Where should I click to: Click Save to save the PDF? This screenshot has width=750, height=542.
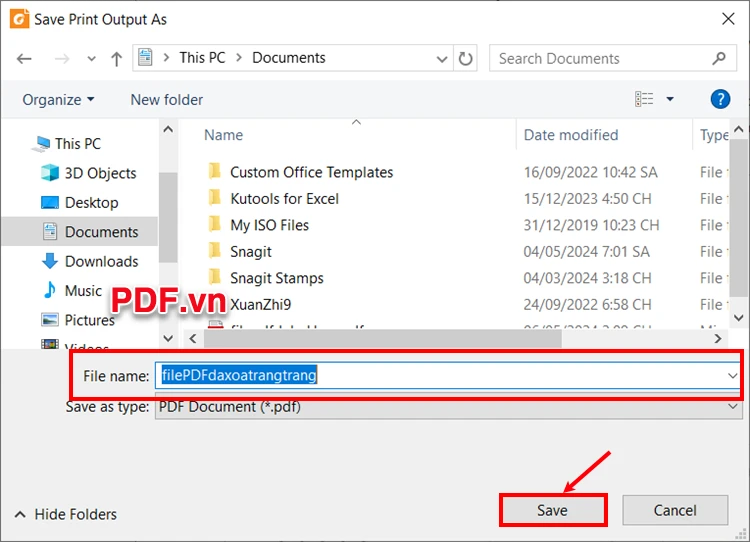tap(552, 510)
